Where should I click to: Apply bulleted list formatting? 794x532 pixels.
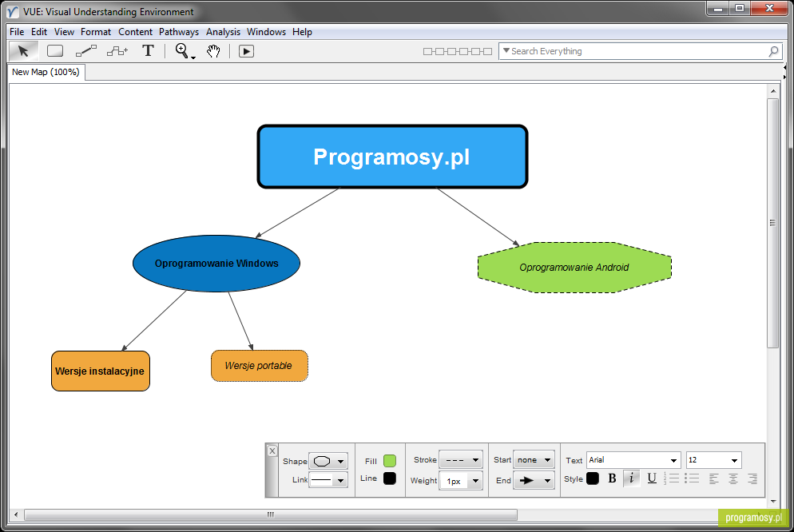692,478
